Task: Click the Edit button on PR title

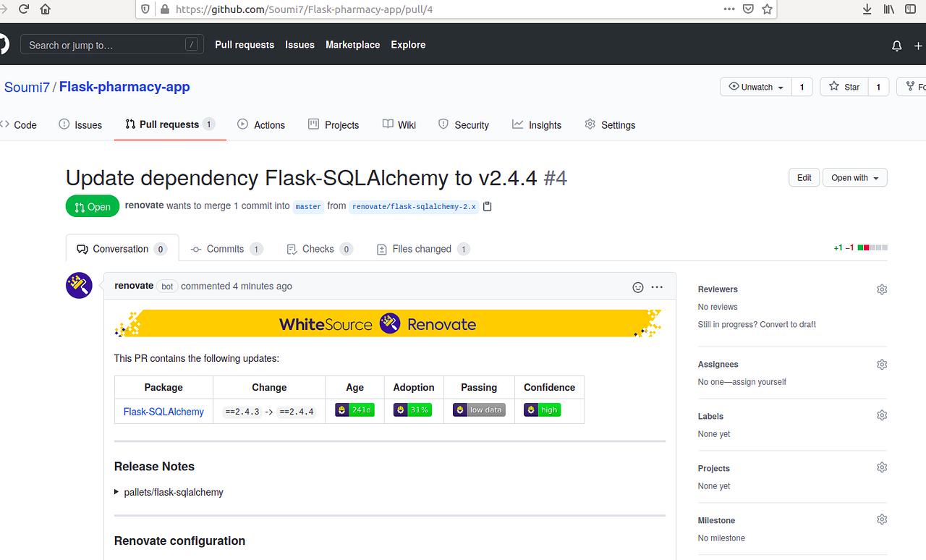Action: 804,177
